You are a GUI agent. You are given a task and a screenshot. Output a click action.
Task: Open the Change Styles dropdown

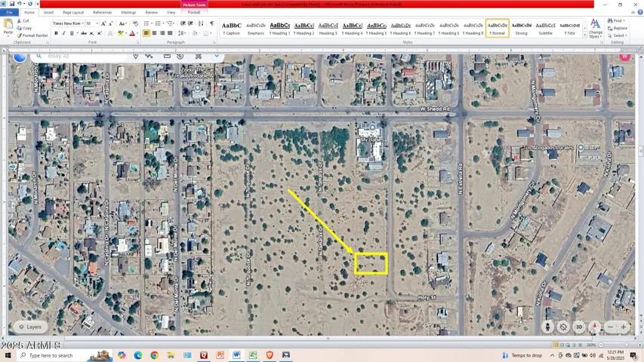595,29
